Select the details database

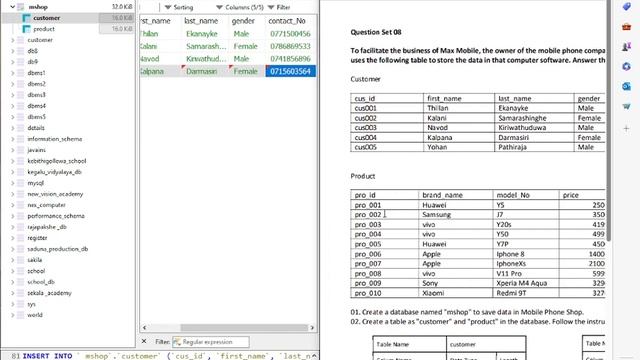(36, 128)
